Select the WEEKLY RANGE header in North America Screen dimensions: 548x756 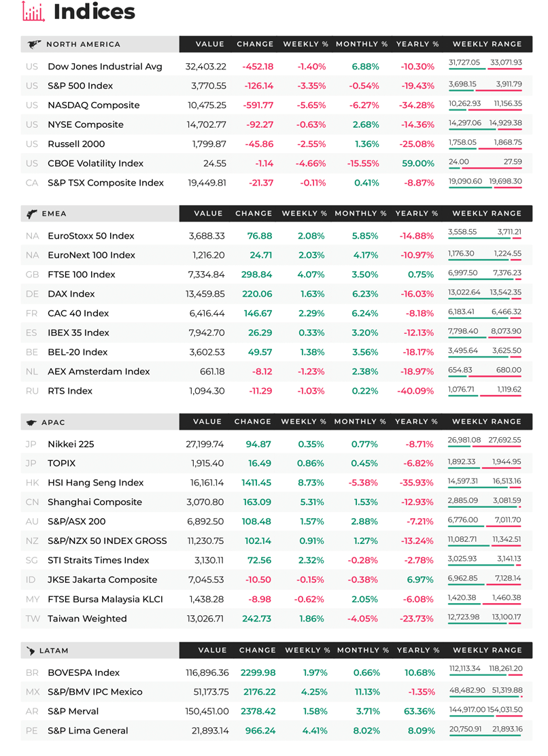pyautogui.click(x=487, y=44)
